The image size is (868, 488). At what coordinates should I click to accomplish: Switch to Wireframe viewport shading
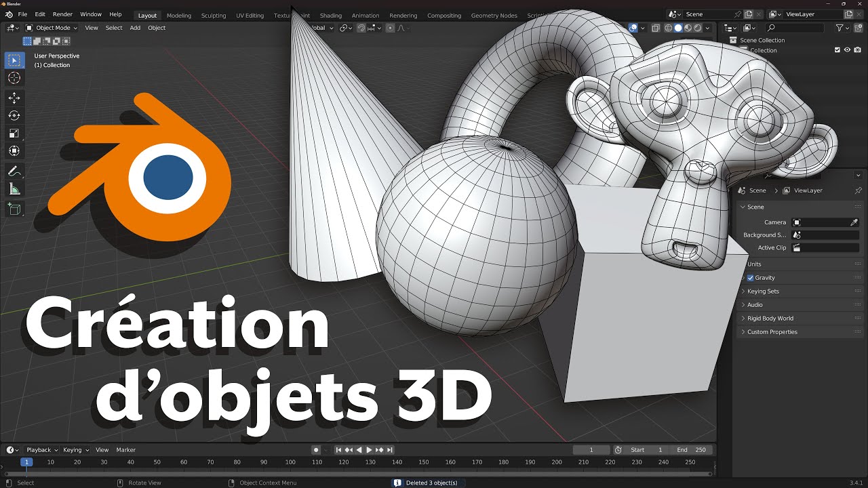coord(669,28)
